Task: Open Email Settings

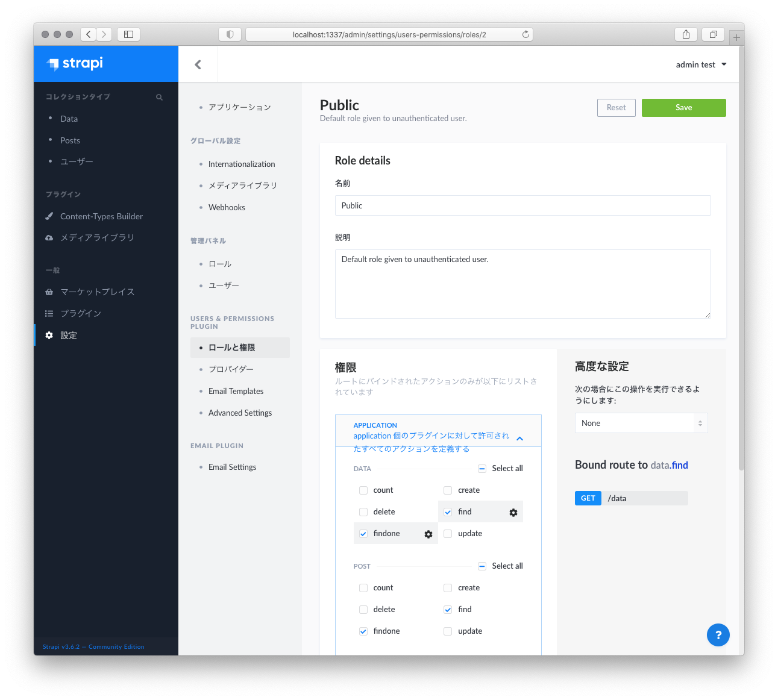Action: tap(232, 467)
